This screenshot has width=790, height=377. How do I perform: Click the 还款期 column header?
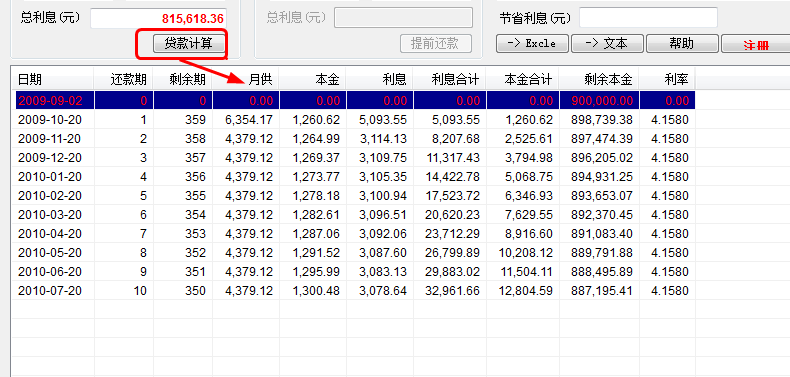click(x=124, y=79)
